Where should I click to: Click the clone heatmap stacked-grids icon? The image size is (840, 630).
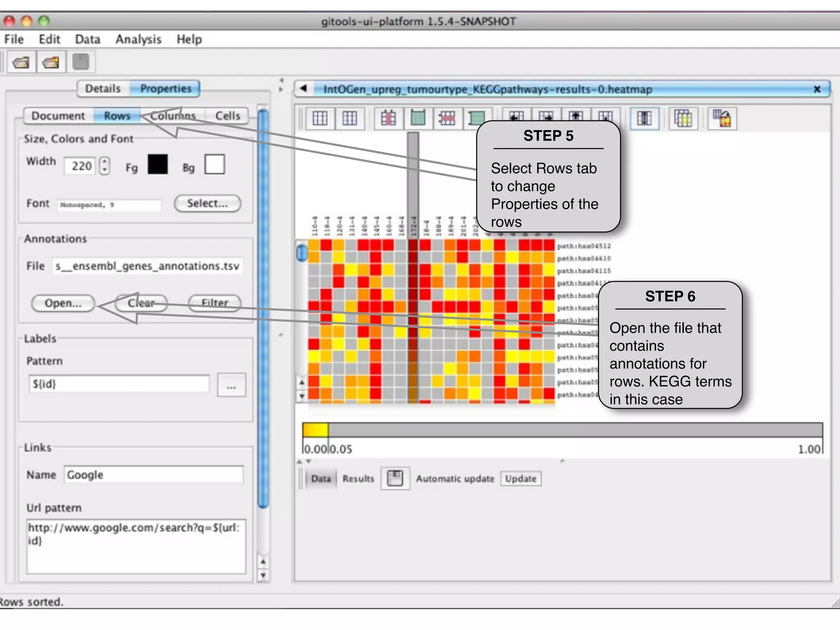(x=683, y=119)
